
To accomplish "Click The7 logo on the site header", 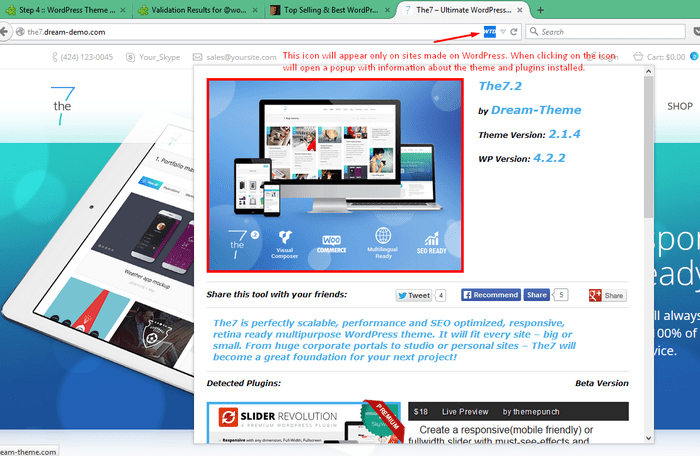I will click(x=62, y=106).
